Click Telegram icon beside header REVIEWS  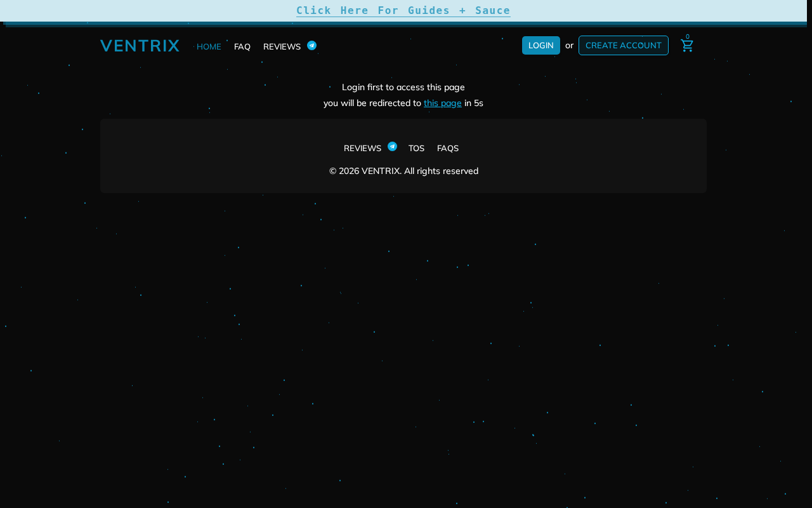click(x=311, y=45)
